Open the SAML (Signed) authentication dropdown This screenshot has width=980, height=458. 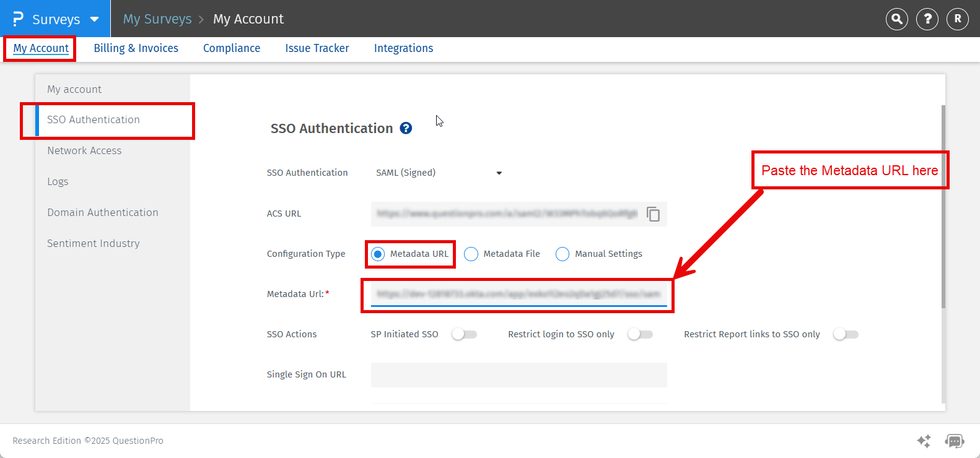[x=439, y=173]
